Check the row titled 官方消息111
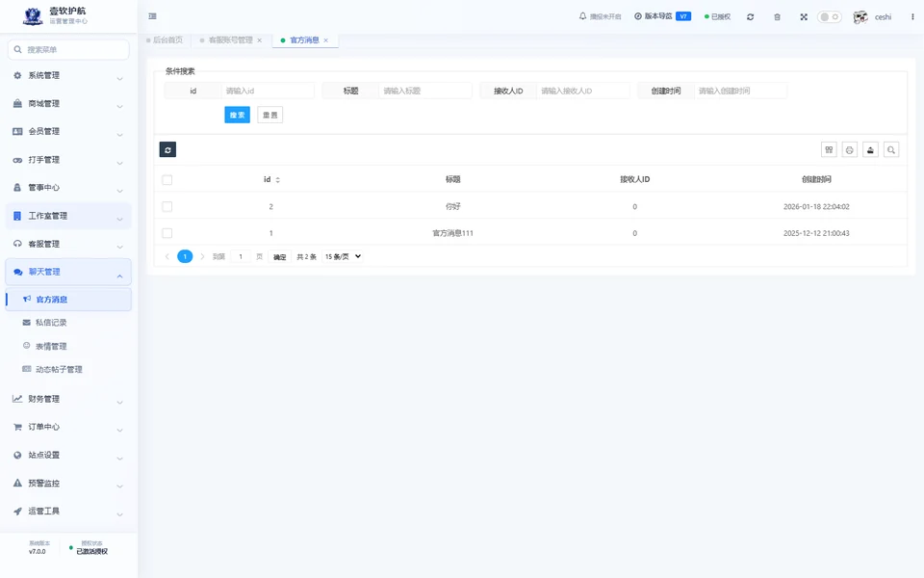The width and height of the screenshot is (924, 578). [x=167, y=233]
